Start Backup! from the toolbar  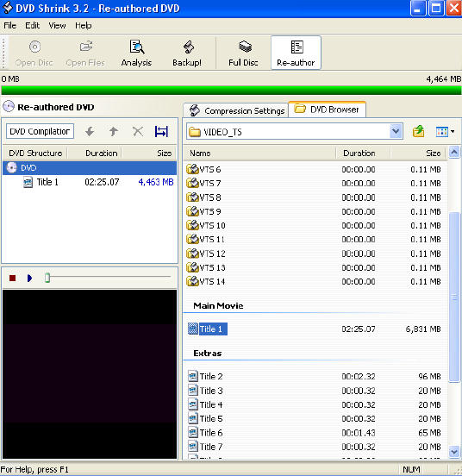pyautogui.click(x=187, y=53)
